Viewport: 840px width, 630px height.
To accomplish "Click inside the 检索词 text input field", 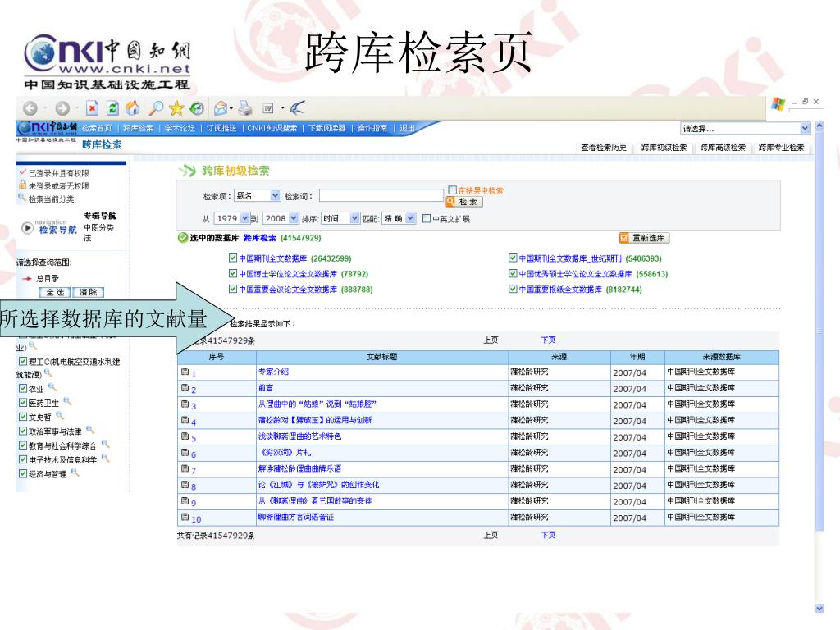I will point(381,195).
